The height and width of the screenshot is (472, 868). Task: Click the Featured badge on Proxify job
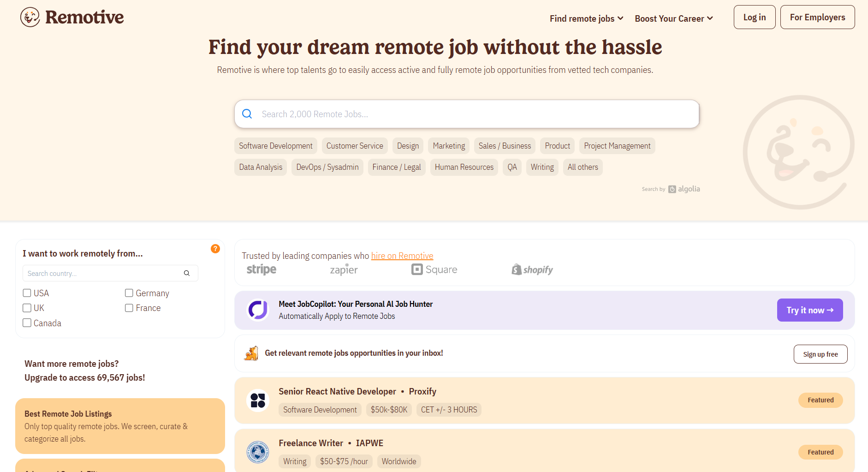coord(820,400)
